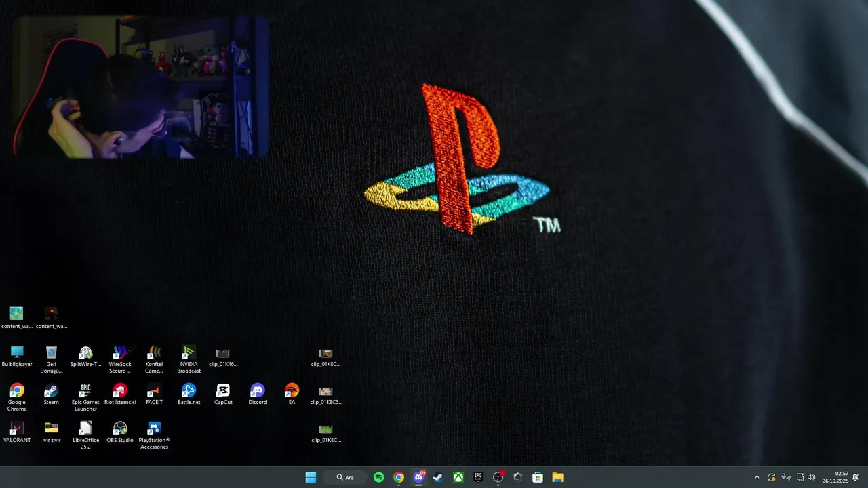Open OBS Studio from the taskbar
Image resolution: width=868 pixels, height=488 pixels.
pos(498,477)
